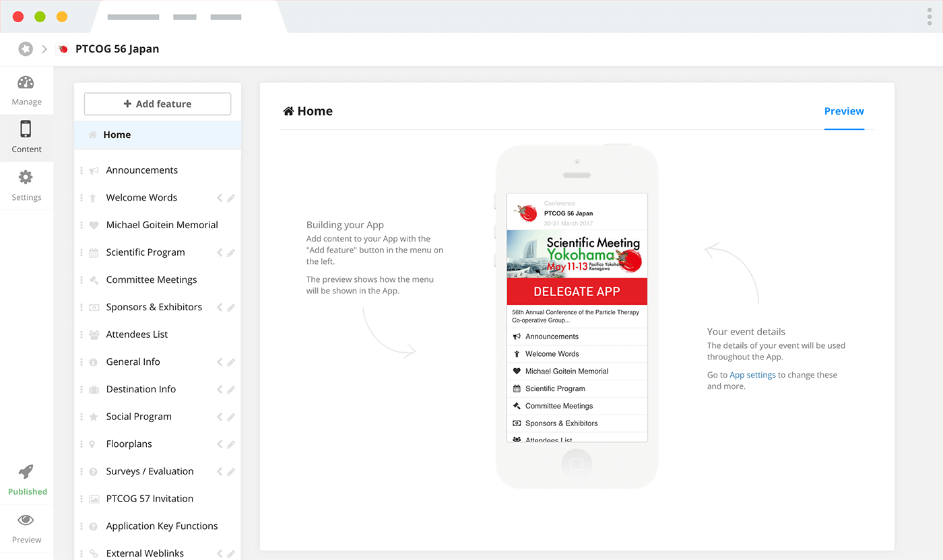Click the phone preview home button
Viewport: 943px width, 560px height.
pyautogui.click(x=577, y=464)
